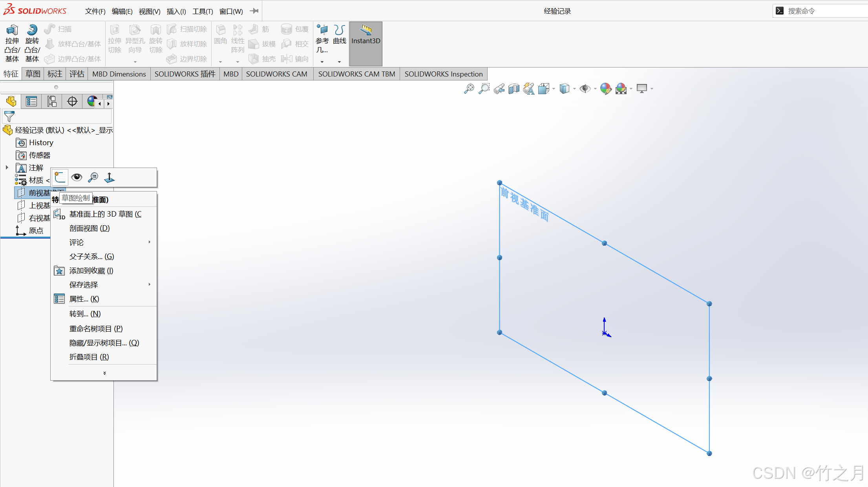Viewport: 868px width, 487px height.
Task: Open the ConfigurationManager tab icon
Action: (52, 102)
